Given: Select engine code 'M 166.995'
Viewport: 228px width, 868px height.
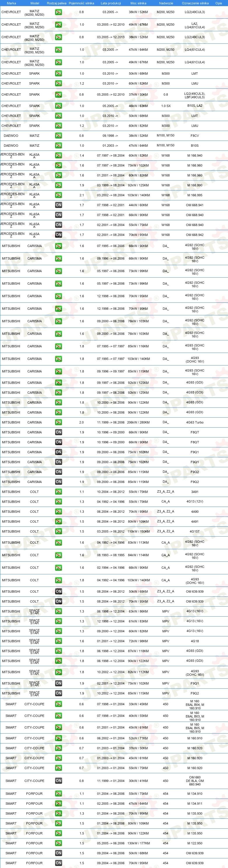Looking at the screenshot, I should pyautogui.click(x=195, y=195).
